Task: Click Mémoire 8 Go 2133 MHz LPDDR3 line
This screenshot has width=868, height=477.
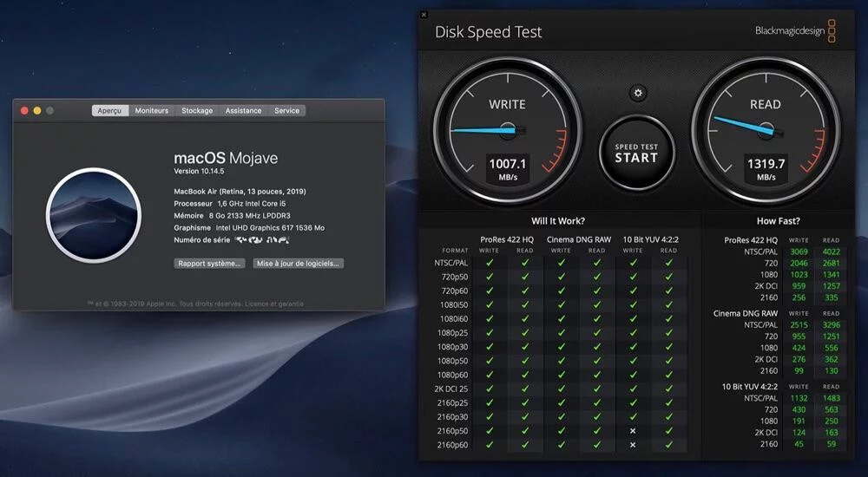Action: (232, 216)
